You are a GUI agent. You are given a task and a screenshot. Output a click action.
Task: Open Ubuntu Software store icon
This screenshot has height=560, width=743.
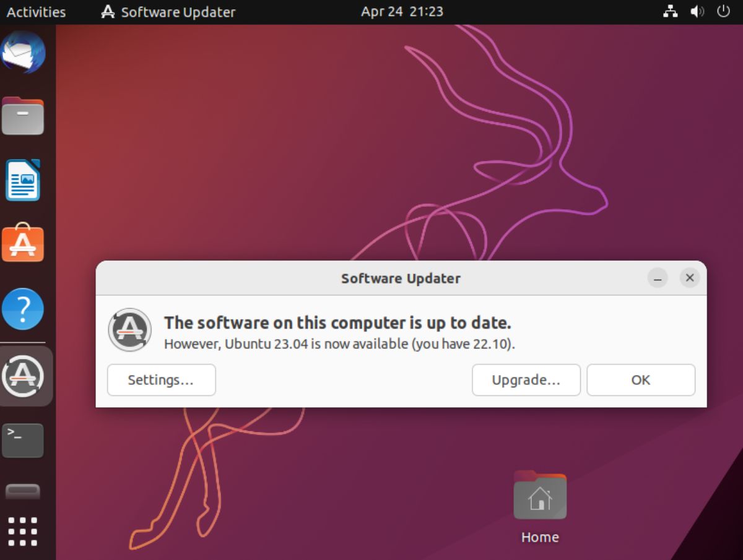[x=23, y=244]
